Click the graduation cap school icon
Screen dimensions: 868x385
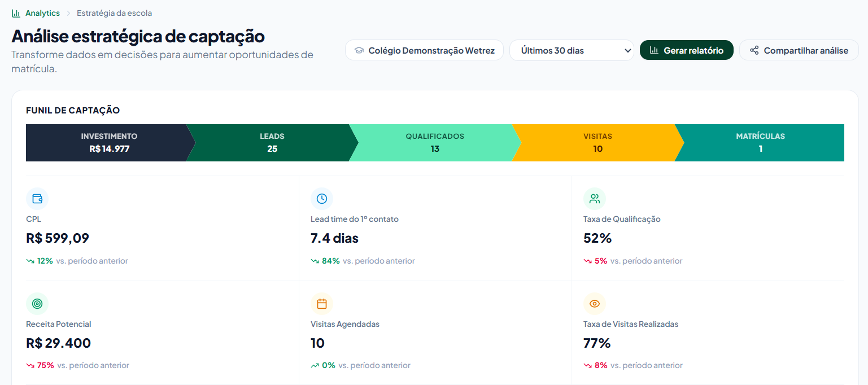(x=359, y=50)
